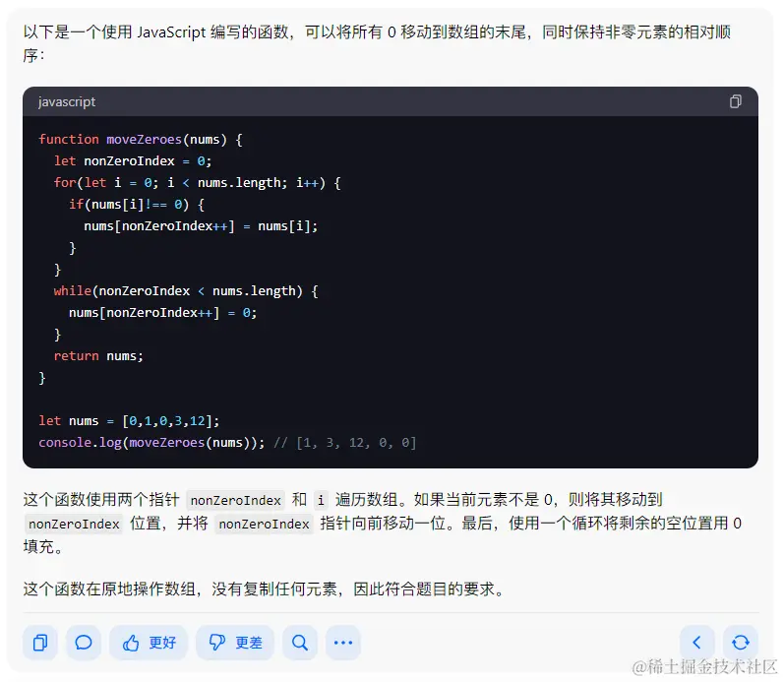The height and width of the screenshot is (682, 784).
Task: Click the inline code i in explanation
Action: [321, 500]
